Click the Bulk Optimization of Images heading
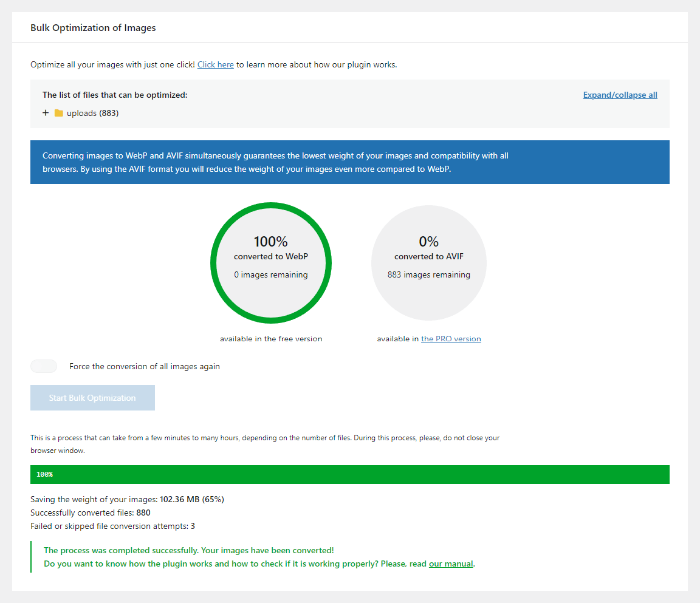700x603 pixels. 93,27
